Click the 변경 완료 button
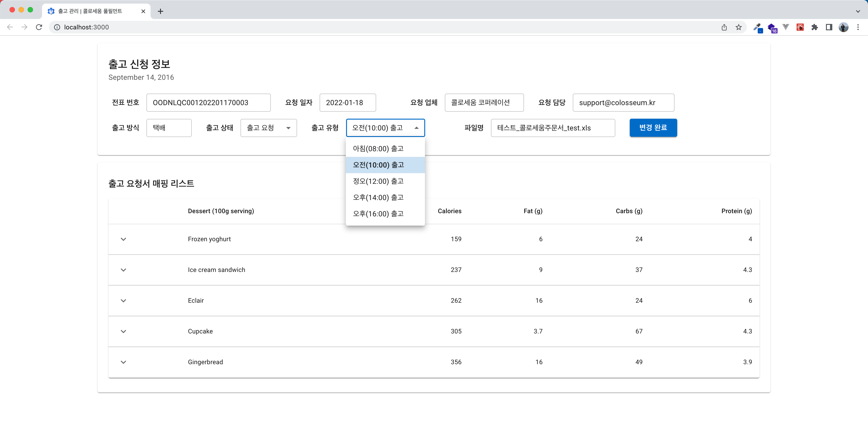This screenshot has width=868, height=425. click(x=653, y=128)
